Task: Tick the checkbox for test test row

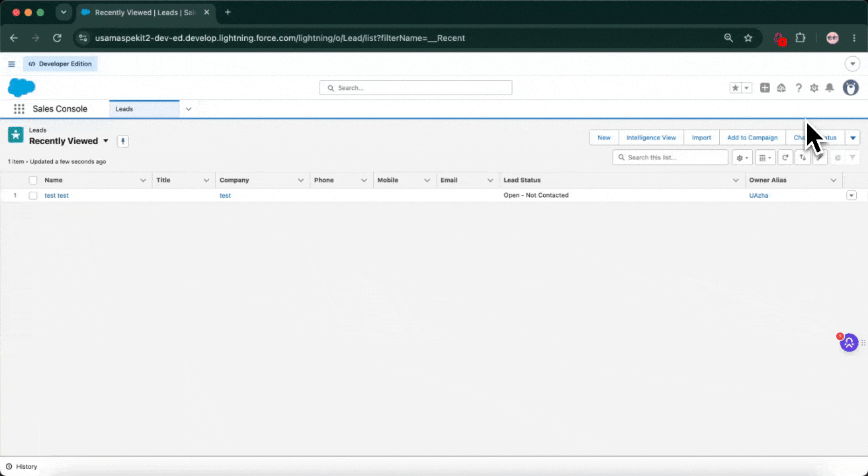Action: coord(33,196)
